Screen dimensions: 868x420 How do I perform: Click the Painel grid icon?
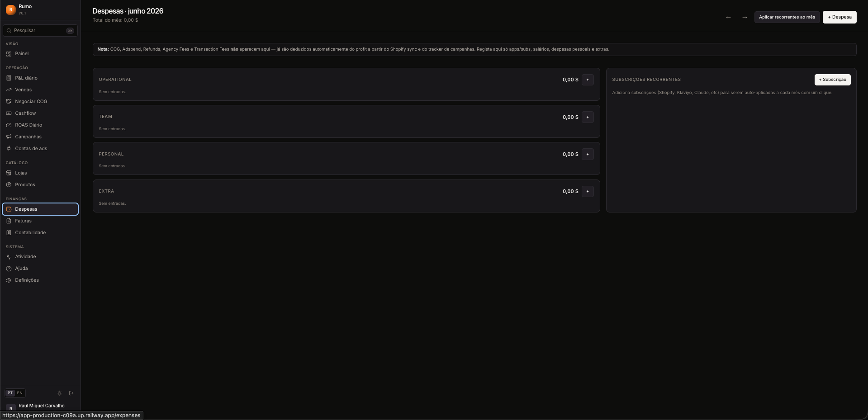pyautogui.click(x=9, y=54)
